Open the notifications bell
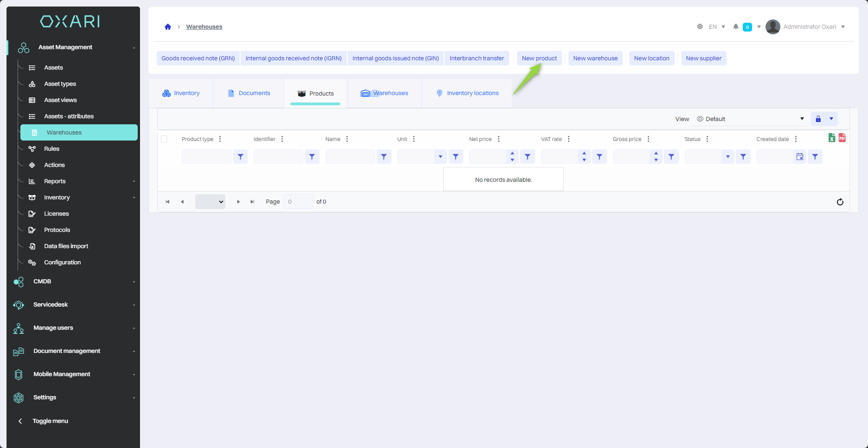This screenshot has height=448, width=868. pos(735,27)
